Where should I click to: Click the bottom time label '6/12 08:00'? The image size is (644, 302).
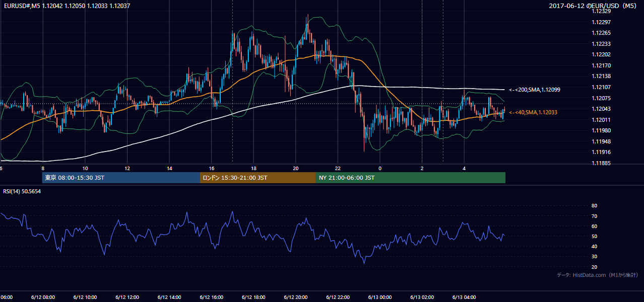point(43,297)
